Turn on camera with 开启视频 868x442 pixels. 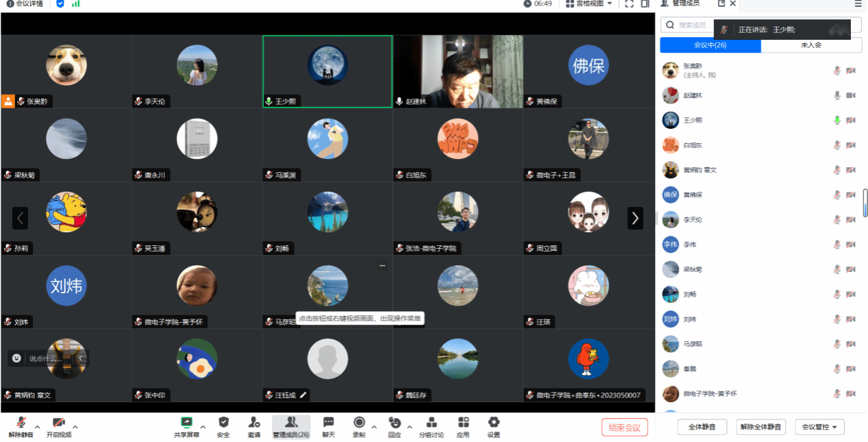click(x=59, y=426)
